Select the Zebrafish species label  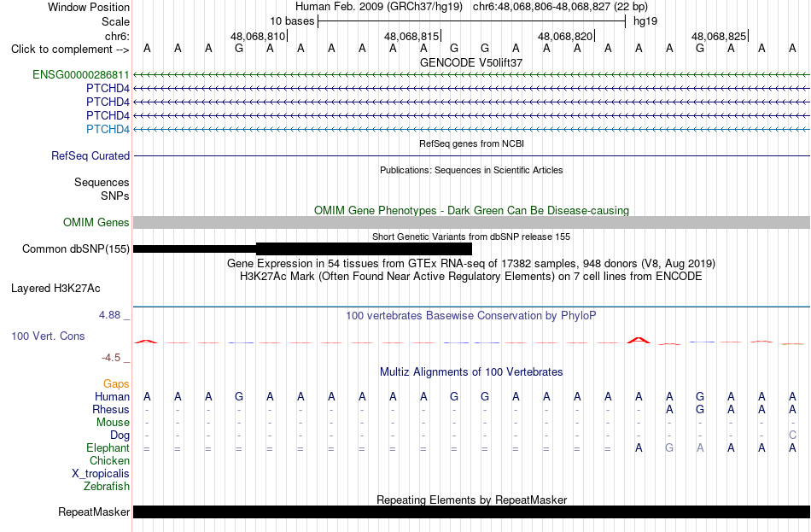pyautogui.click(x=107, y=487)
